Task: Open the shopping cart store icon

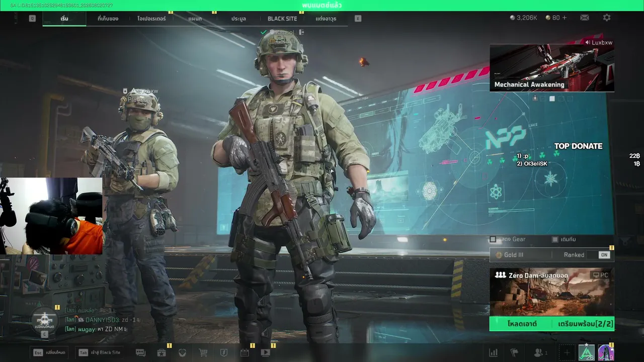Action: click(x=203, y=353)
